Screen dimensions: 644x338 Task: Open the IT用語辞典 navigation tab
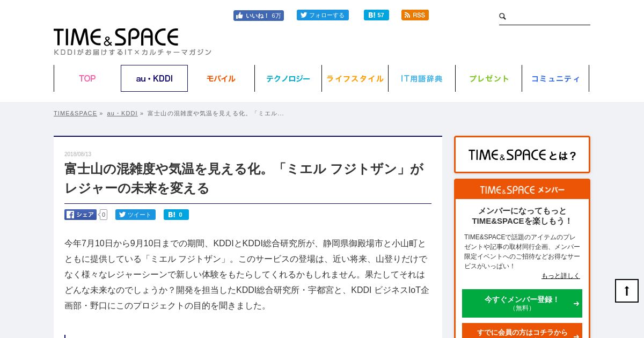pyautogui.click(x=422, y=78)
